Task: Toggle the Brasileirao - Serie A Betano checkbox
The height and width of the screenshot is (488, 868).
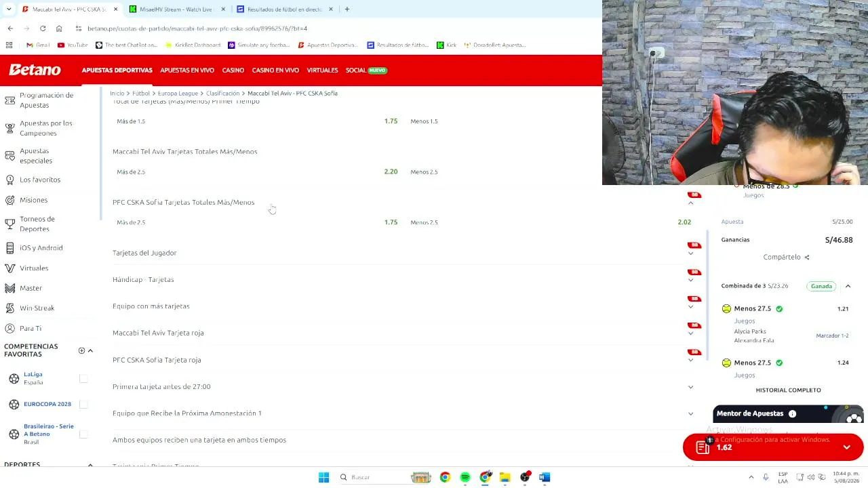Action: (83, 434)
